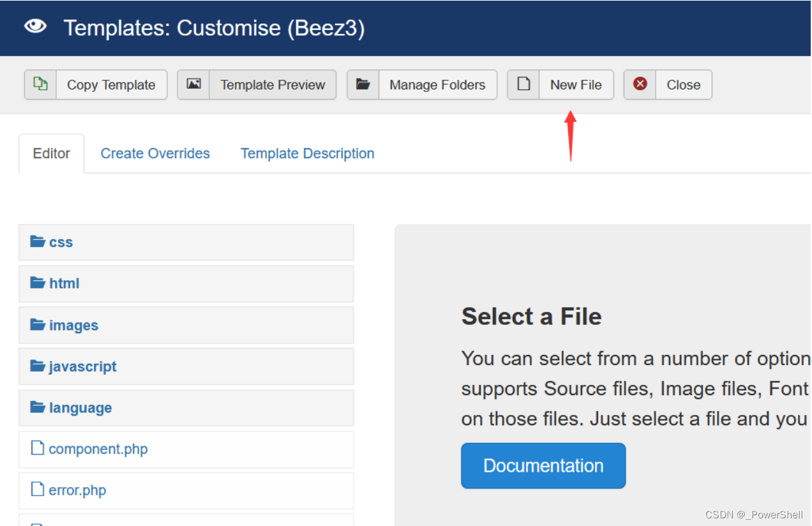Viewport: 812px width, 526px height.
Task: Create a New File
Action: click(560, 85)
